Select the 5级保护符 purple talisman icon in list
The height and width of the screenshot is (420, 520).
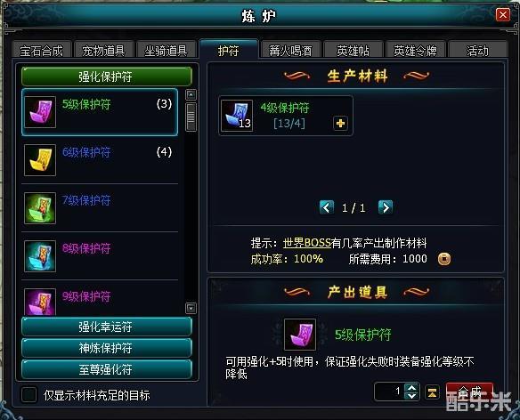click(40, 112)
